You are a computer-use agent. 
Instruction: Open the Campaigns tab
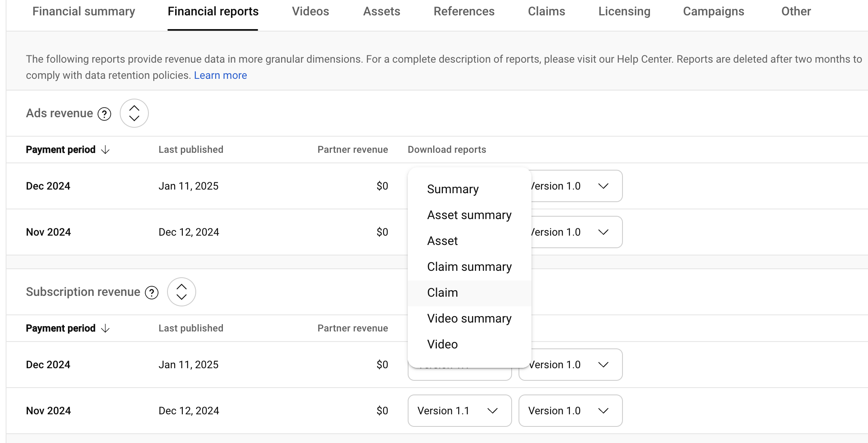(x=713, y=11)
